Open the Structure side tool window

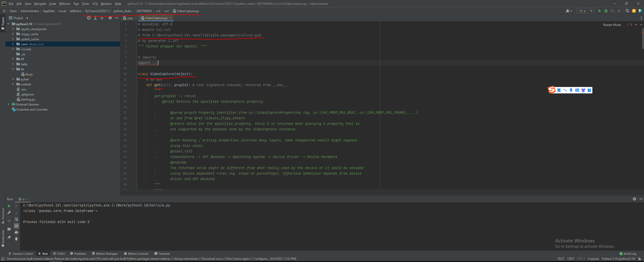click(3, 216)
